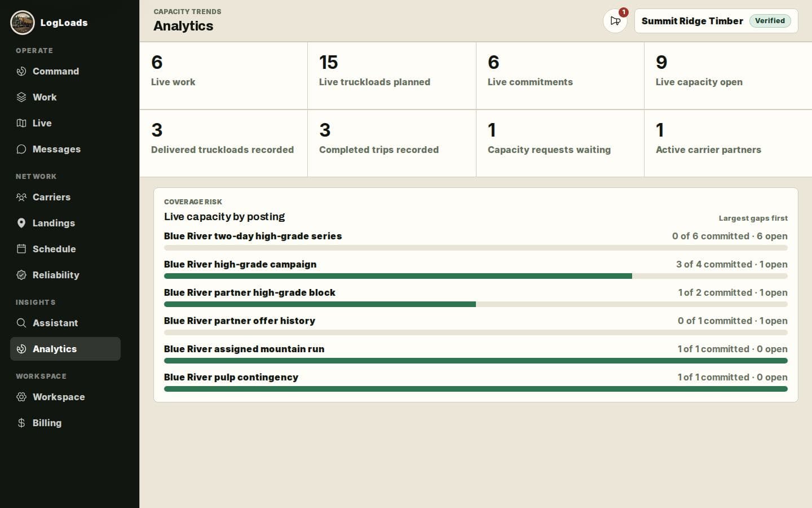Click the Delivered truckloads recorded card
The width and height of the screenshot is (812, 508).
coord(223,143)
